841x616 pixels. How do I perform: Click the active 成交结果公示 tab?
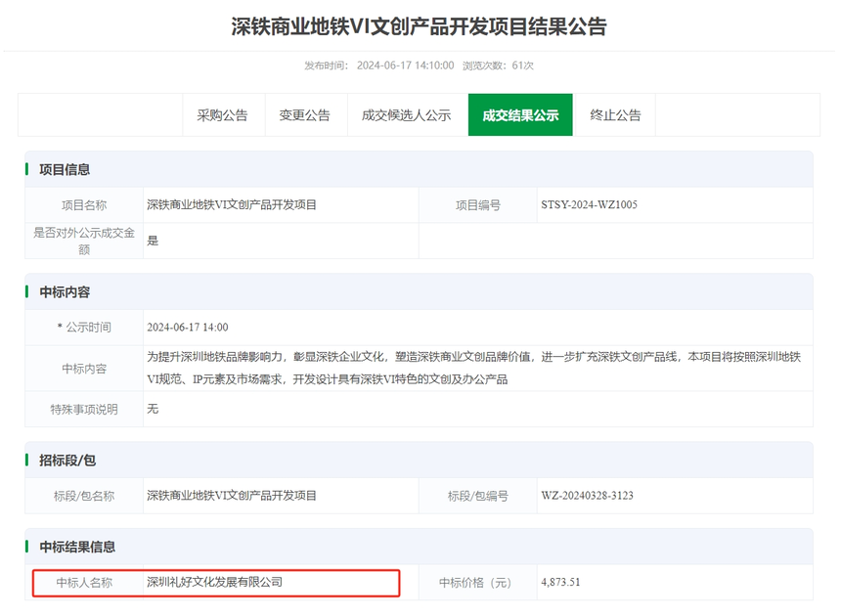point(520,114)
